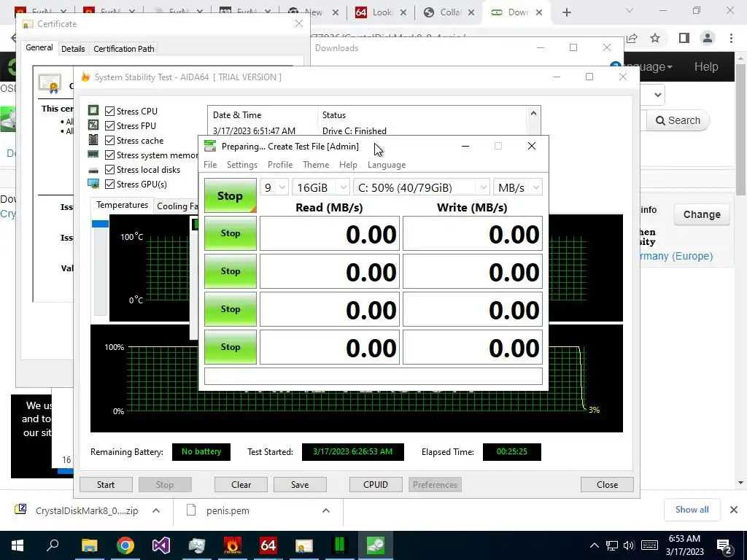Open Visual Studio from the taskbar
The height and width of the screenshot is (560, 747).
click(x=161, y=545)
